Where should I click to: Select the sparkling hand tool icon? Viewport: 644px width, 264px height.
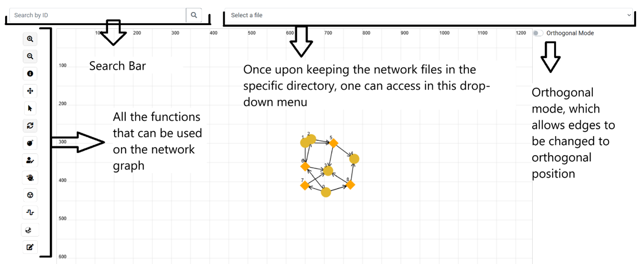pos(30,177)
